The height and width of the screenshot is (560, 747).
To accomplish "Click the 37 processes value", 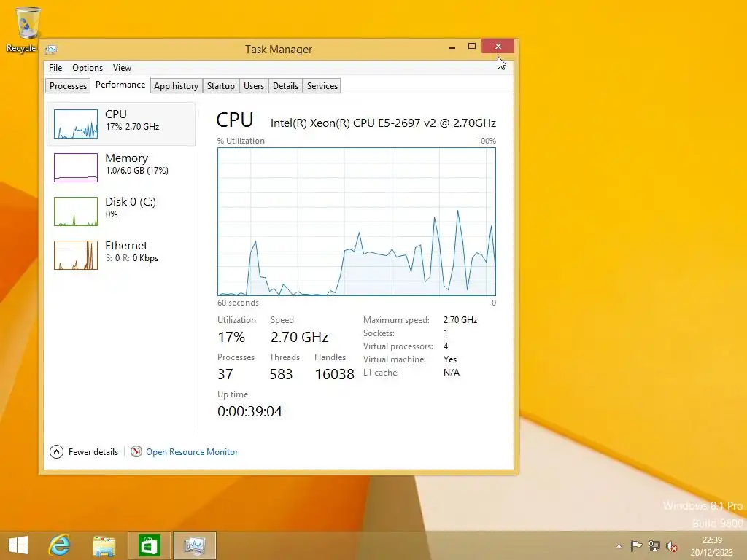I will click(225, 374).
